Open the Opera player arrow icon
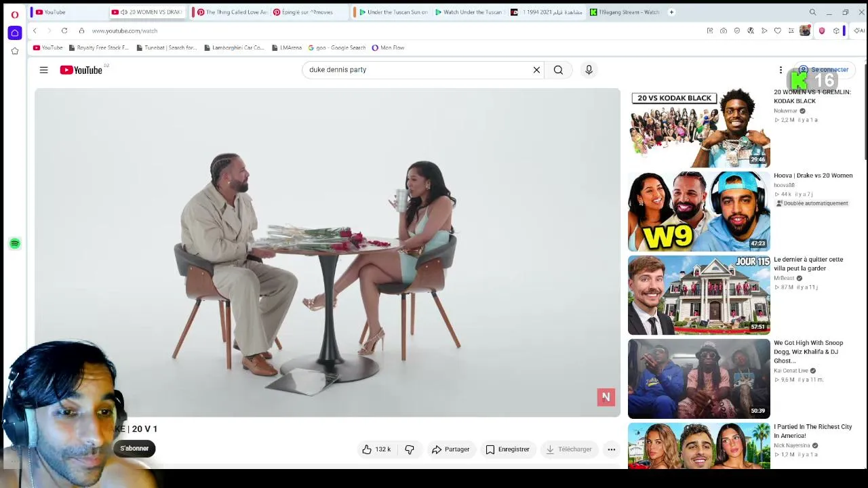868x488 pixels. (x=764, y=30)
